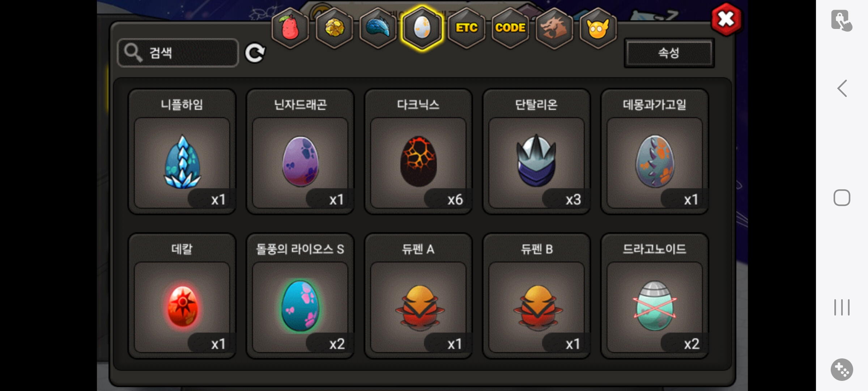Viewport: 868px width, 391px height.
Task: Open the ETC items tab
Action: point(466,28)
